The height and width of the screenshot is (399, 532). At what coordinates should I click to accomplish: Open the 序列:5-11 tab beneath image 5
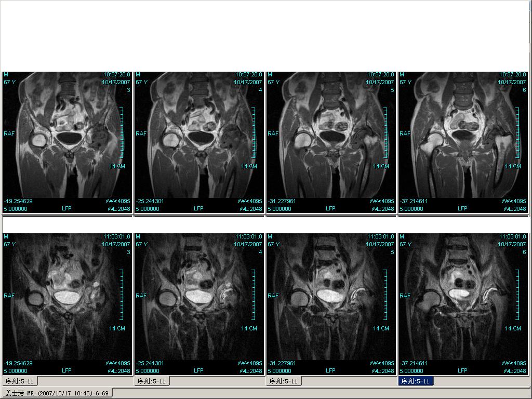pyautogui.click(x=283, y=381)
